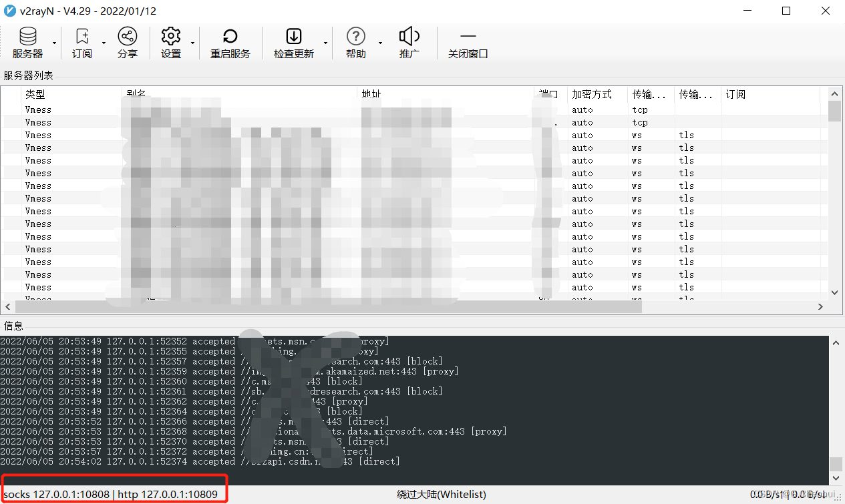This screenshot has height=504, width=845.
Task: Click server list horizontal scroll right arrow
Action: tap(821, 307)
